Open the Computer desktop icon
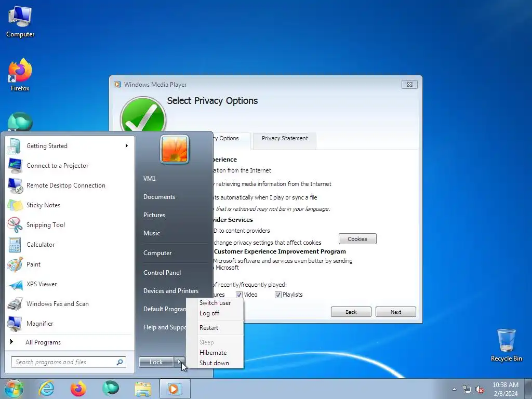532x399 pixels. 20,21
